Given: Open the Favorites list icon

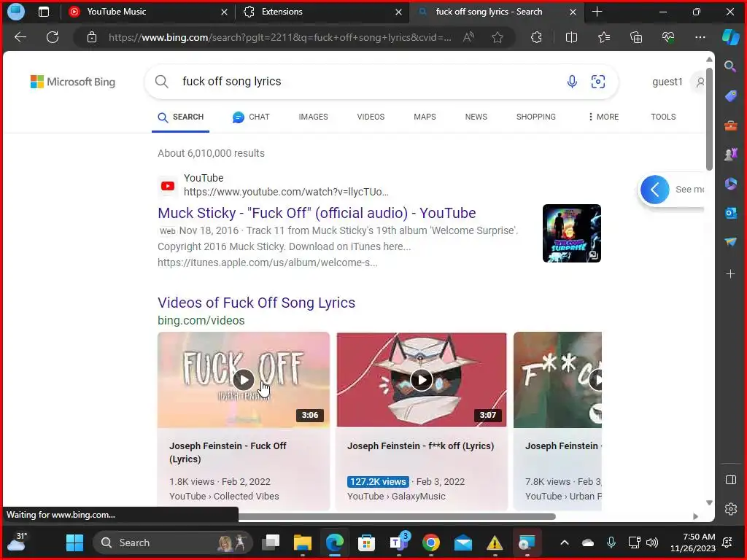Looking at the screenshot, I should (603, 37).
